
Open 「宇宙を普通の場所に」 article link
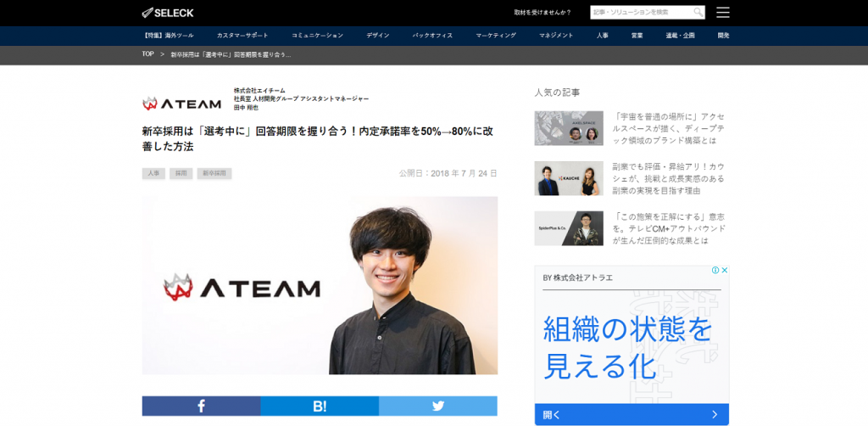[669, 128]
